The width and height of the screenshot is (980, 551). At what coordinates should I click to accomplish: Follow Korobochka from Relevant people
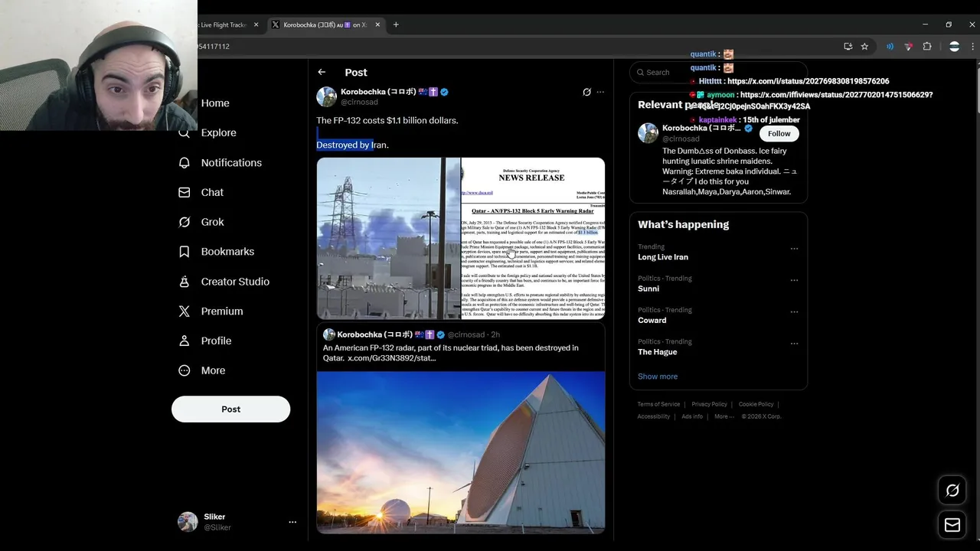[779, 133]
